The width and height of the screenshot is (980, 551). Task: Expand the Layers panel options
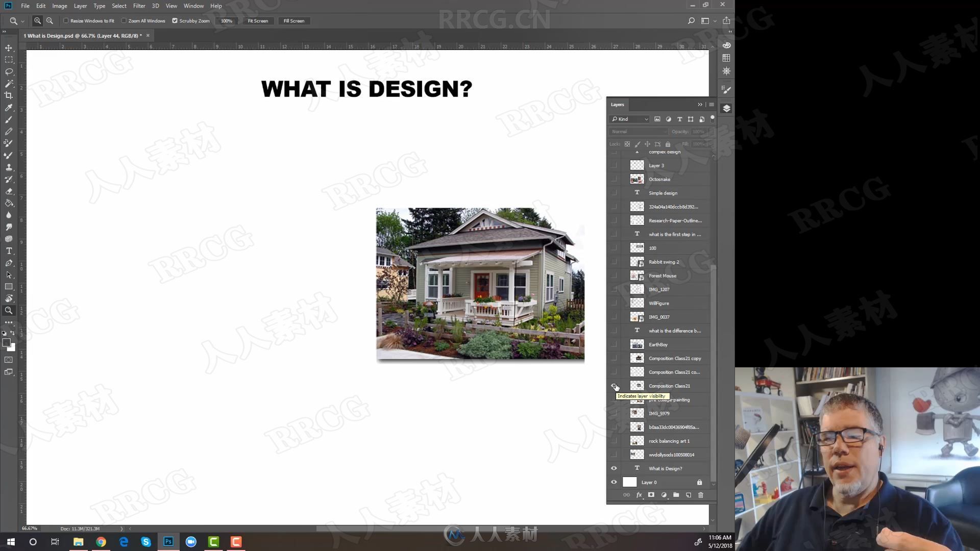pyautogui.click(x=711, y=104)
